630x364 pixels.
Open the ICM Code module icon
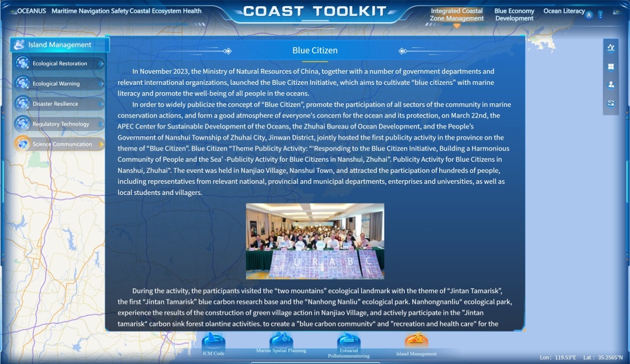pyautogui.click(x=213, y=342)
